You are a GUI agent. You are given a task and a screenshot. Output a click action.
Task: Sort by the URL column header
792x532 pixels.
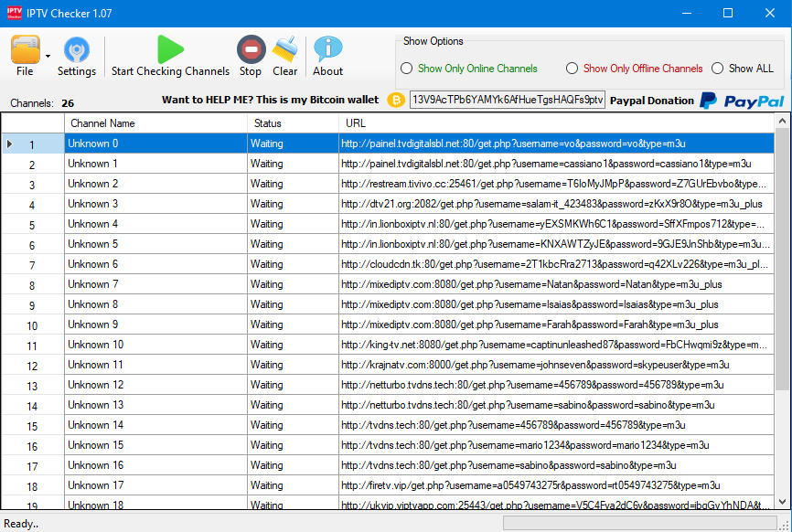[556, 123]
